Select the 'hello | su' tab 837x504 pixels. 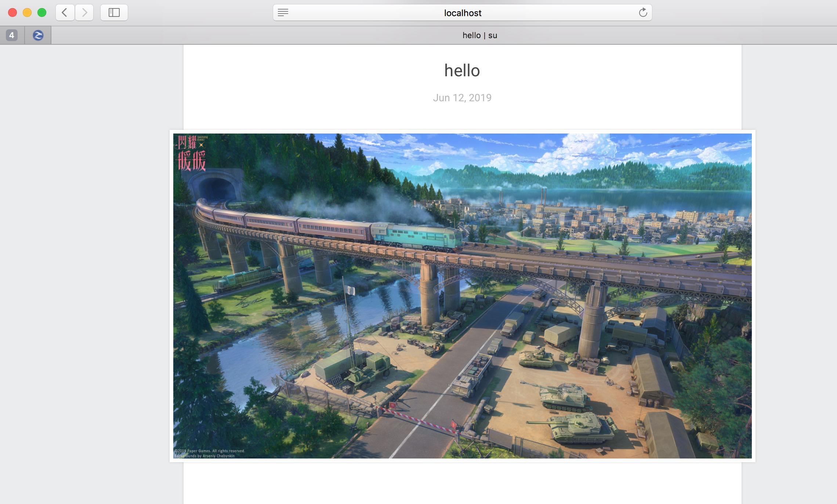coord(480,35)
